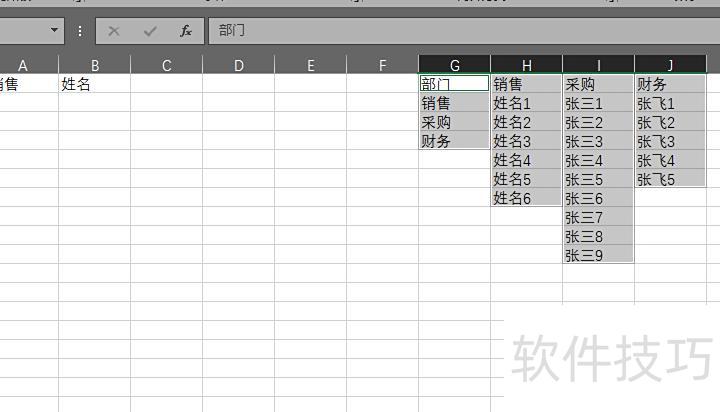Screen dimensions: 720x412
Task: Click cell G2 containing 销售
Action: [x=455, y=103]
